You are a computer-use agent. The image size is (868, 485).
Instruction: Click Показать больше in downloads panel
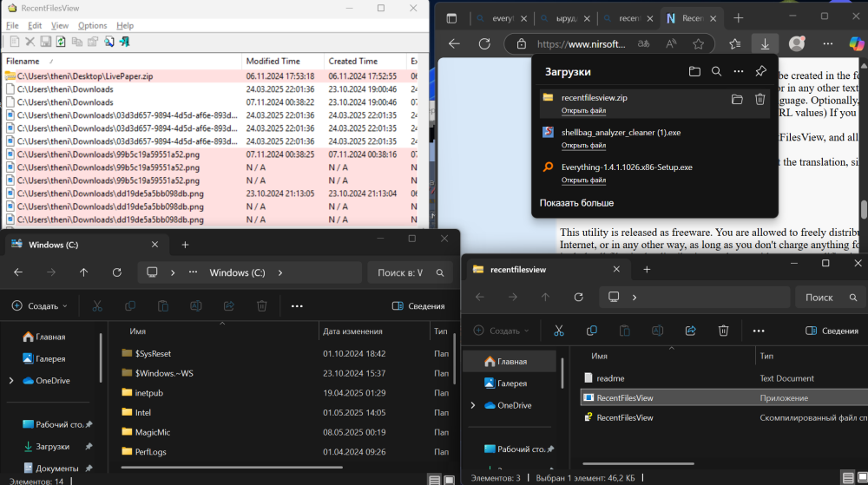[576, 203]
